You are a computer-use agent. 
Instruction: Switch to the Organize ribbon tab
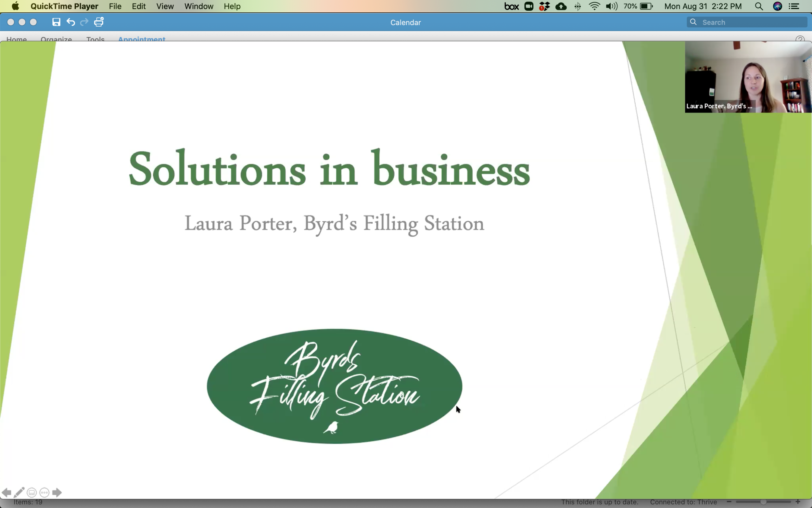pyautogui.click(x=56, y=39)
